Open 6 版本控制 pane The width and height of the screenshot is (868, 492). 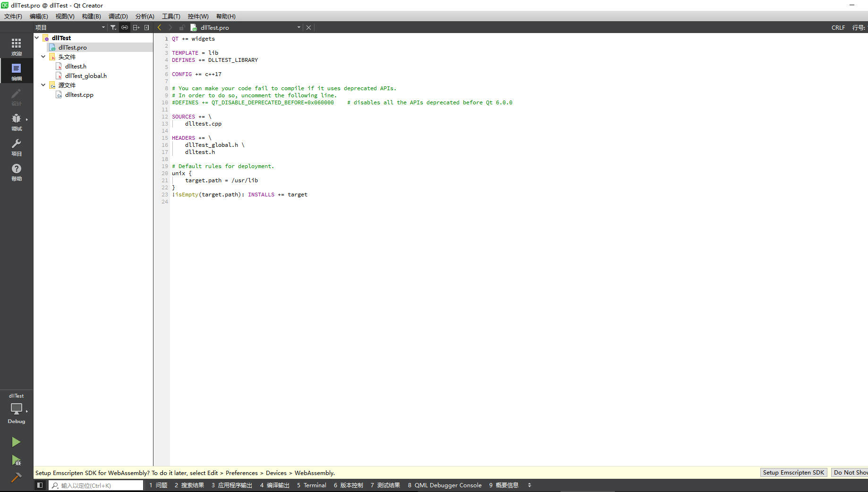click(x=348, y=485)
